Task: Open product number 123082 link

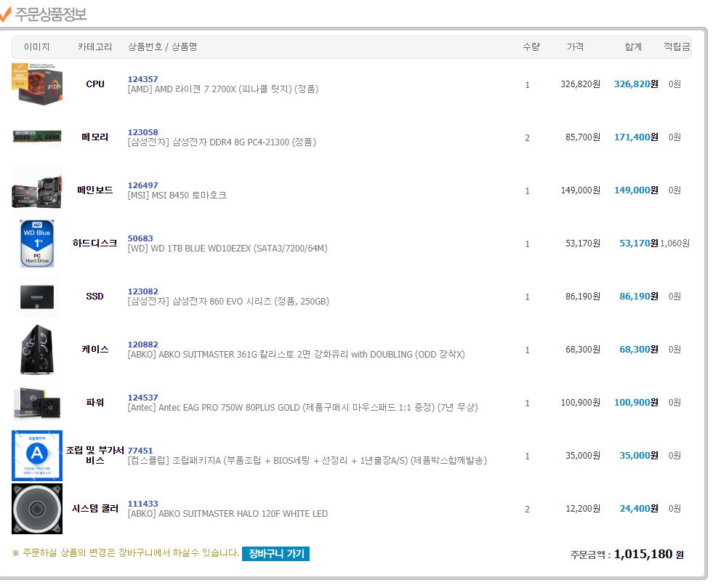Action: coord(142,291)
